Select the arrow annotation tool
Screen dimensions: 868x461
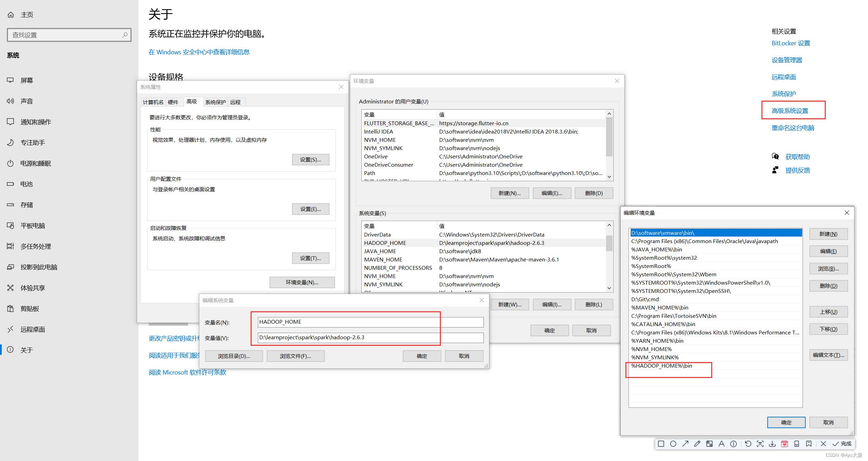685,444
